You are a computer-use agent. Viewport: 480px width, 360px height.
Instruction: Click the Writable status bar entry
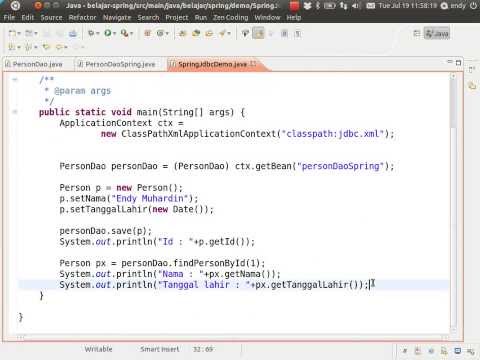[x=98, y=349]
